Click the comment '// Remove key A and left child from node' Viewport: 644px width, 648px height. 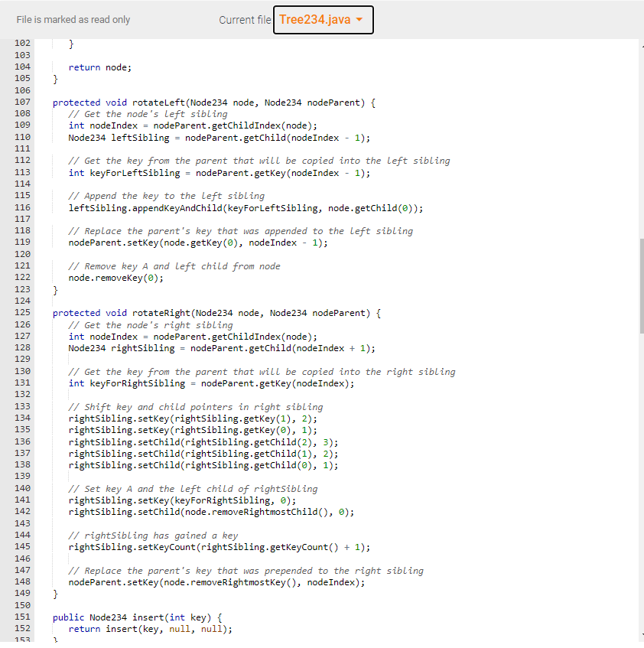pyautogui.click(x=174, y=266)
